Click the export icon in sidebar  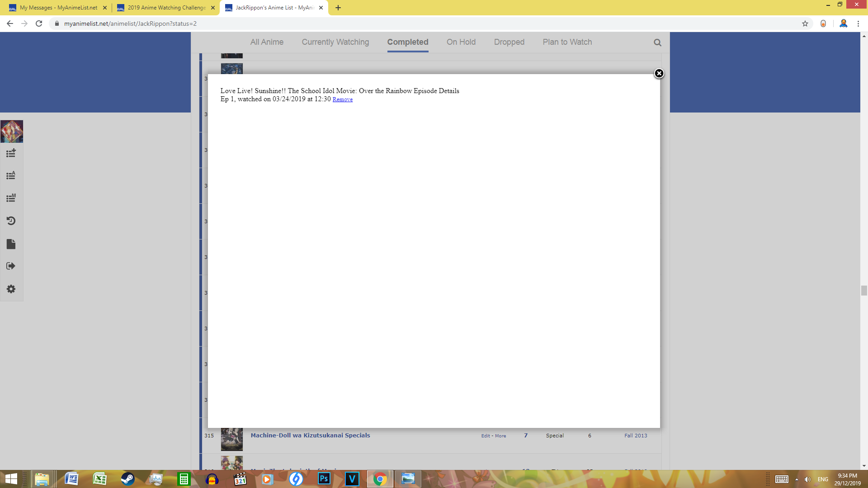pyautogui.click(x=11, y=266)
